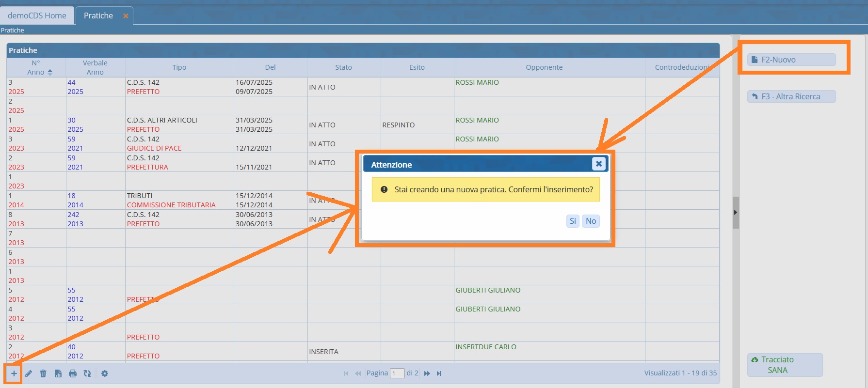868x388 pixels.
Task: Jump to last page arrow
Action: (439, 373)
